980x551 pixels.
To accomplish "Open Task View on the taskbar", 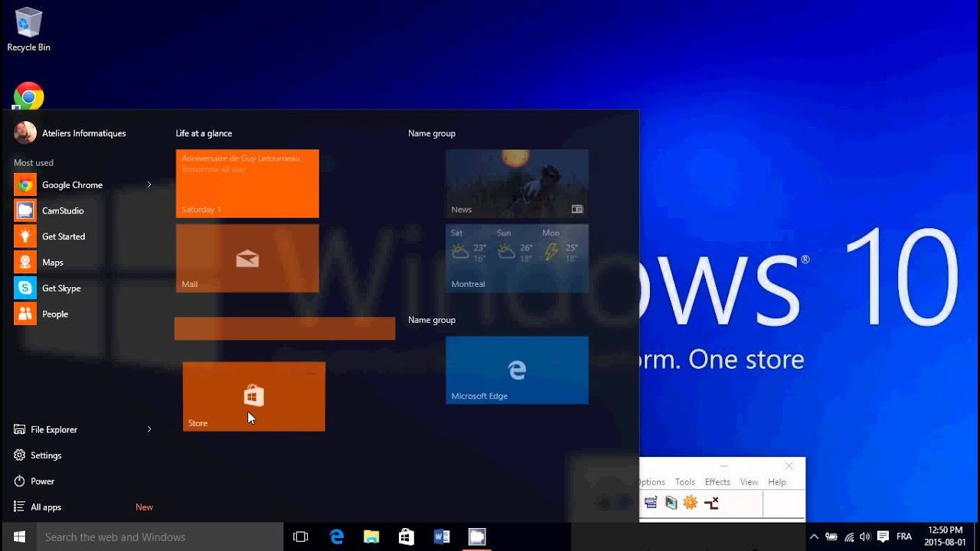I will point(301,537).
